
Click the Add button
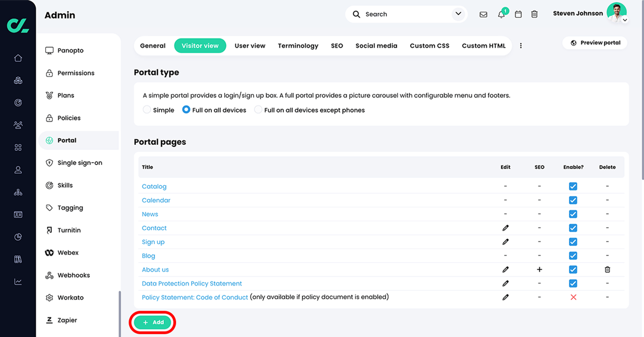tap(153, 322)
